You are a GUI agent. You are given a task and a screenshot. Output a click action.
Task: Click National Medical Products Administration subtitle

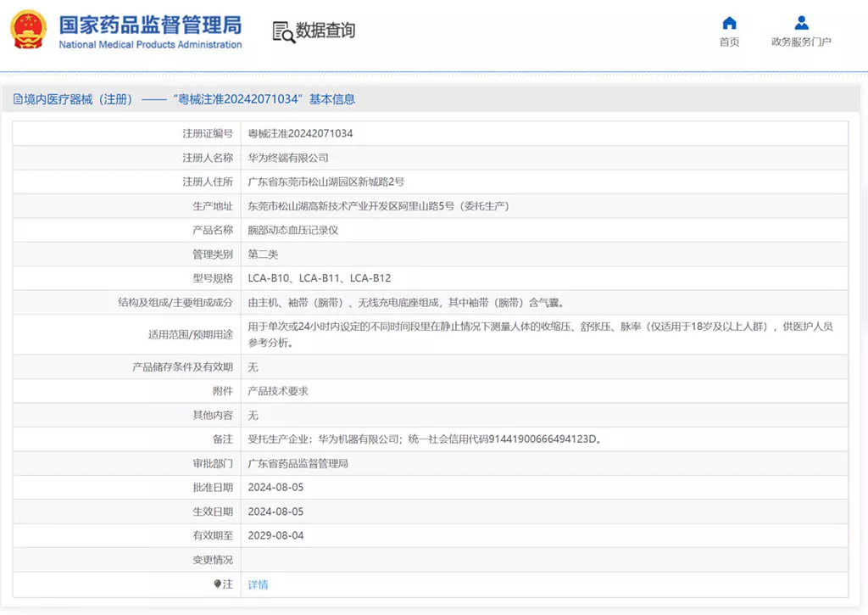(x=150, y=44)
